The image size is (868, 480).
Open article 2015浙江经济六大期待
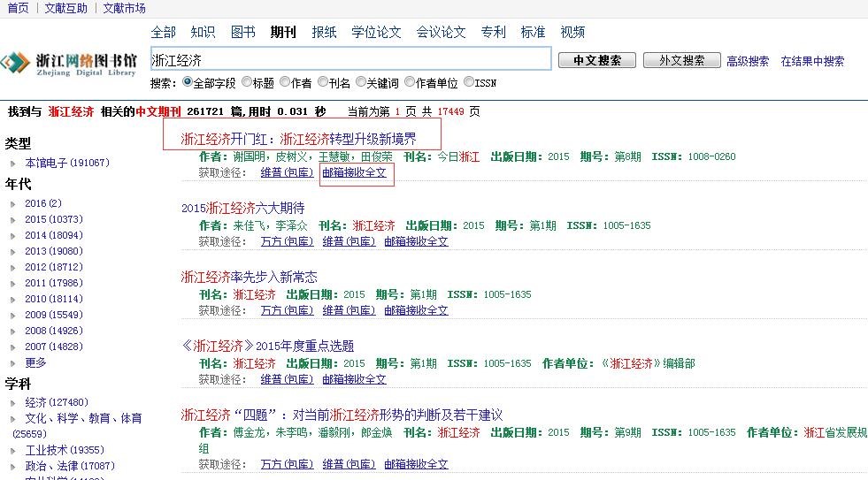point(242,209)
